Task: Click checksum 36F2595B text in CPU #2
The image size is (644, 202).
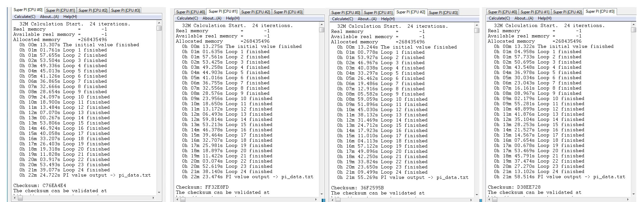Action: point(357,188)
